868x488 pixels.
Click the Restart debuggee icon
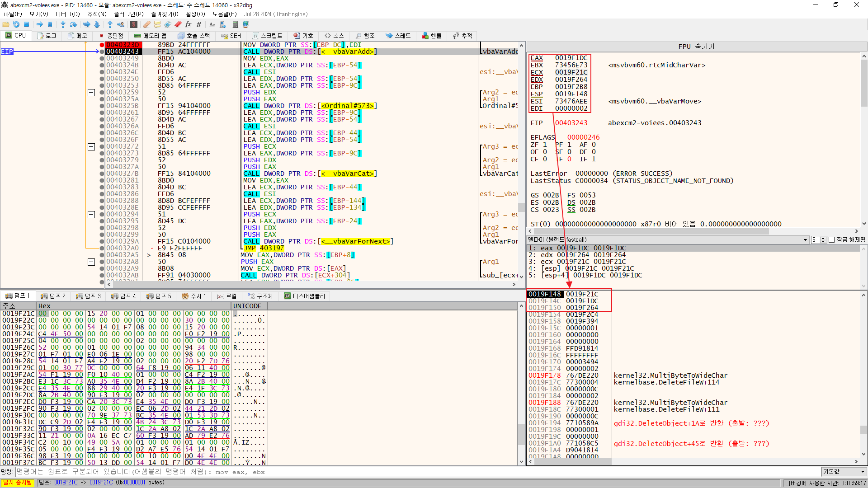coord(16,24)
